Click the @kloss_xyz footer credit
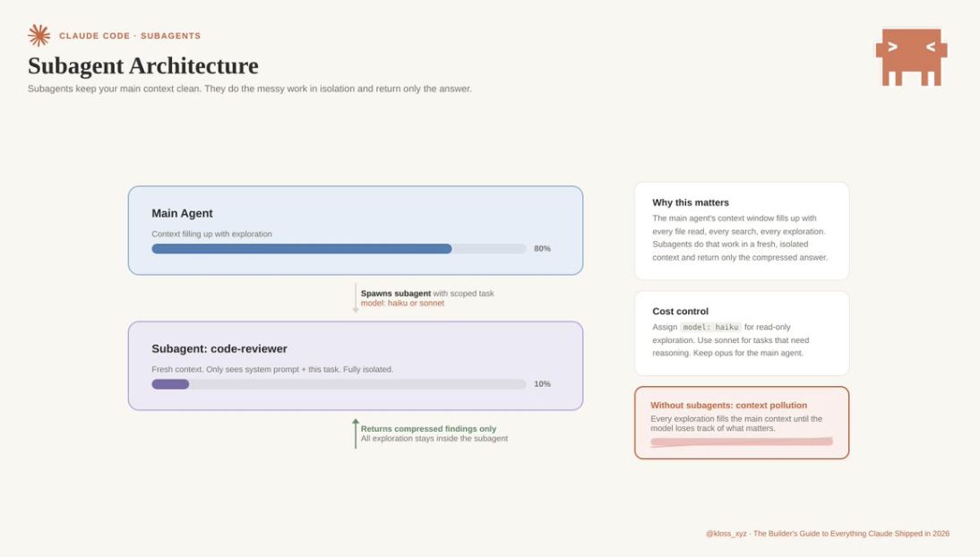This screenshot has height=557, width=980. tap(726, 534)
